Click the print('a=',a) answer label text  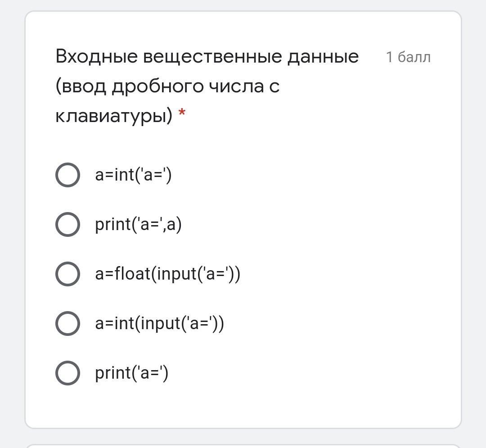(x=138, y=225)
